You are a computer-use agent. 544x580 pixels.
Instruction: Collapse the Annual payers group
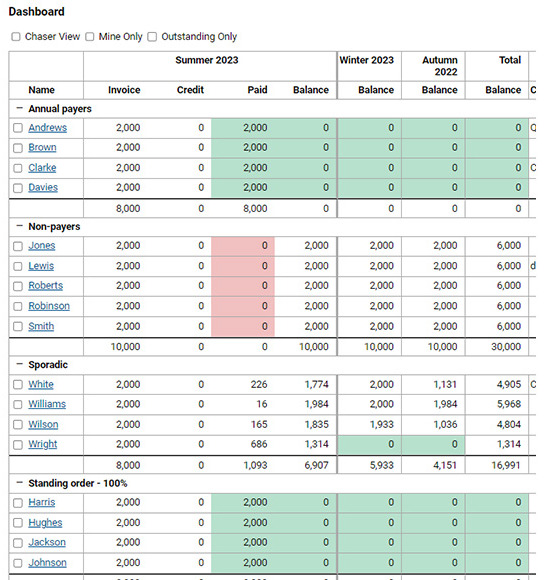[20, 108]
